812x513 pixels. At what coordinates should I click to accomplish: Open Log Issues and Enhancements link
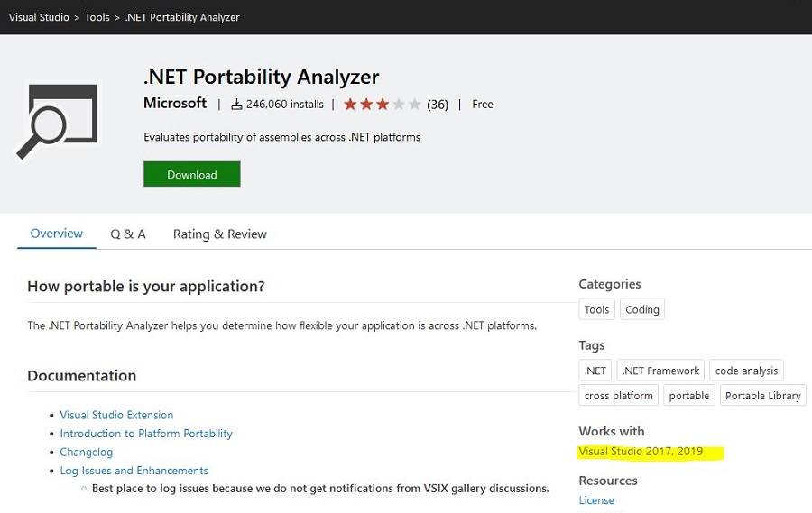pyautogui.click(x=134, y=471)
